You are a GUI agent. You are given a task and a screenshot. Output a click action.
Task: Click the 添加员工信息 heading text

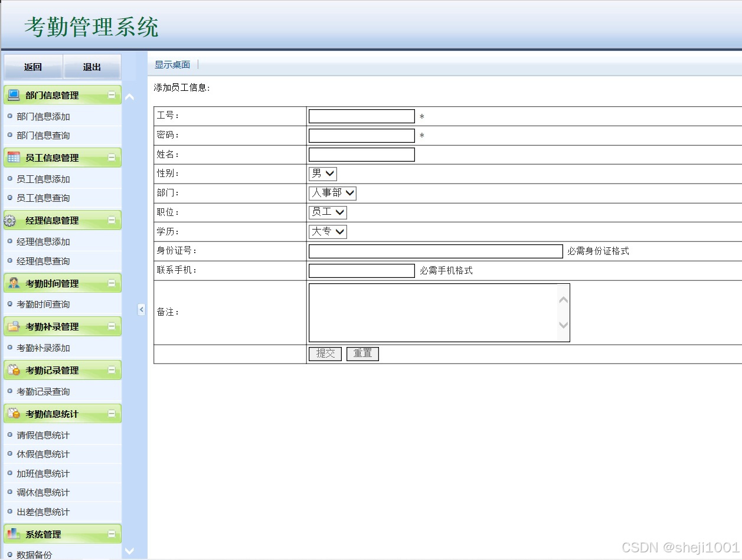point(182,87)
